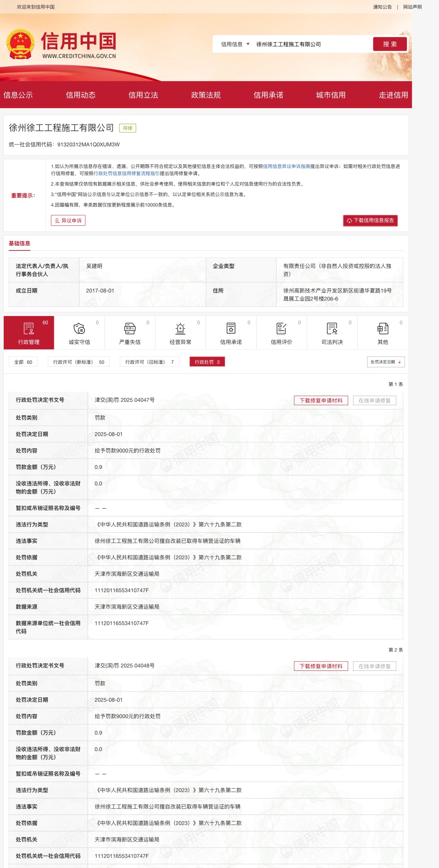Click document number 津交(滨)罚 2025 04047号
Screen dimensions: 439x868
tap(125, 400)
